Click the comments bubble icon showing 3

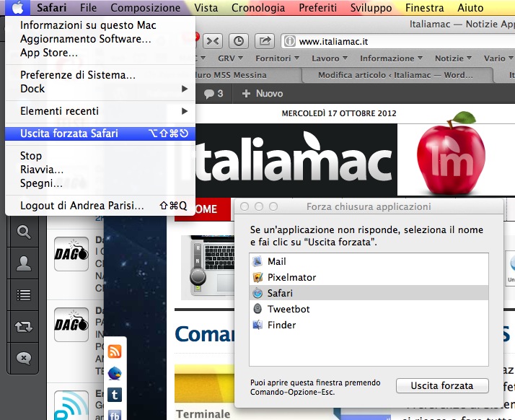tap(214, 94)
